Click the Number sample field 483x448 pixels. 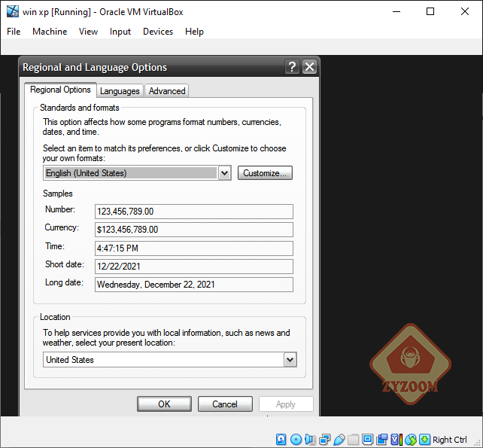tap(194, 212)
